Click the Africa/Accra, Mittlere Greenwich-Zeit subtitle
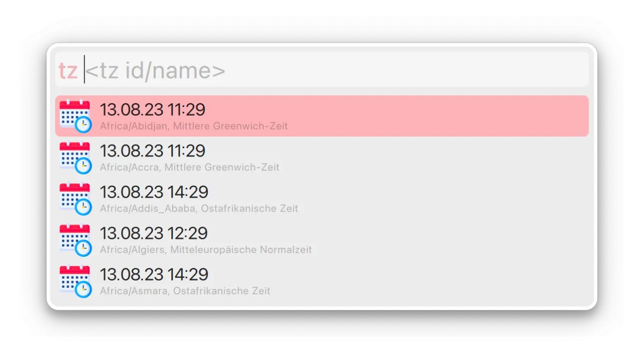The height and width of the screenshot is (360, 644). coord(189,167)
